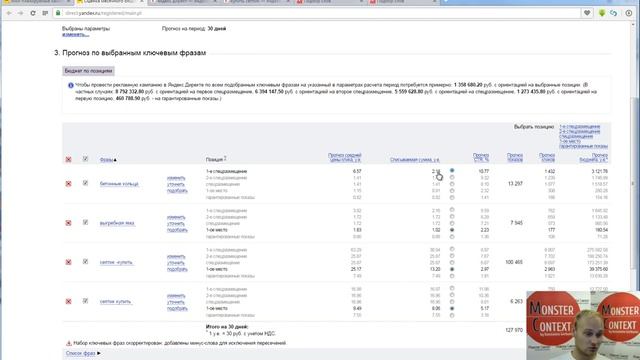Delete the септик купить phrase with its red X
Viewport: 640px width, 360px height.
[69, 301]
